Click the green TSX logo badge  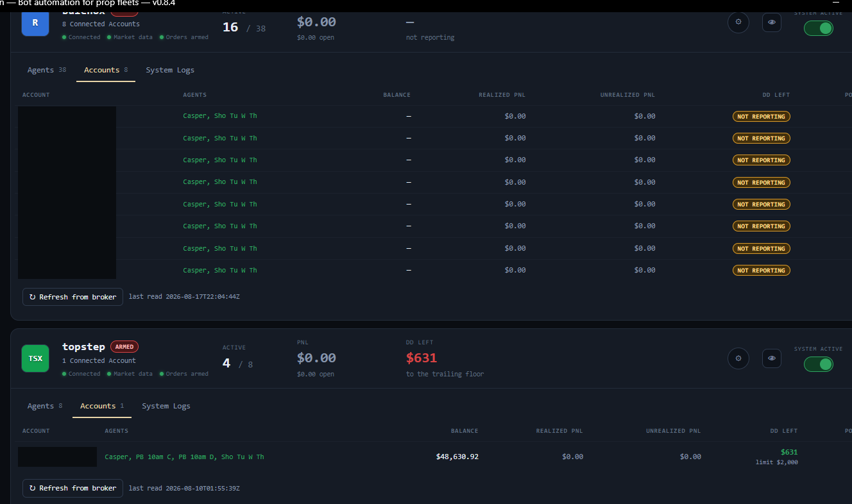point(35,358)
